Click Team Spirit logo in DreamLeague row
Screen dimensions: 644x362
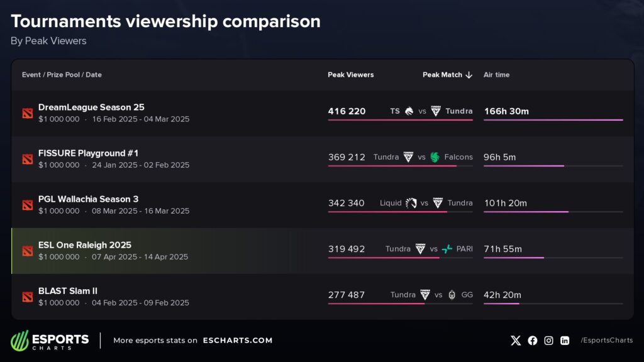click(x=409, y=111)
